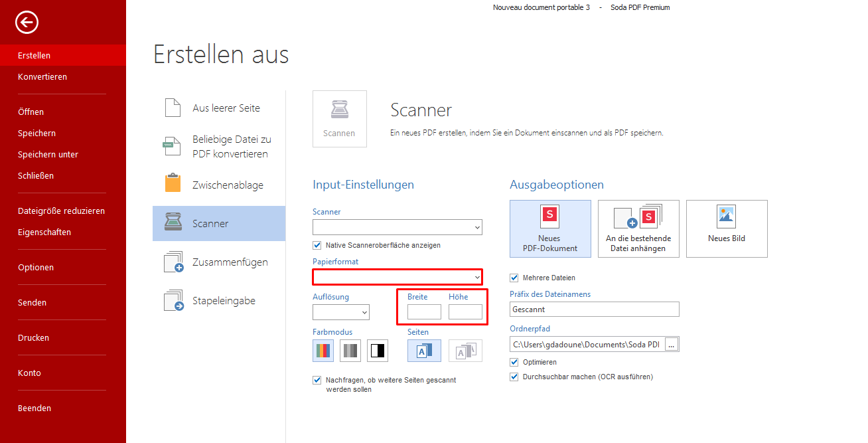The height and width of the screenshot is (443, 868).
Task: Expand the Papierformat dropdown
Action: click(x=397, y=276)
